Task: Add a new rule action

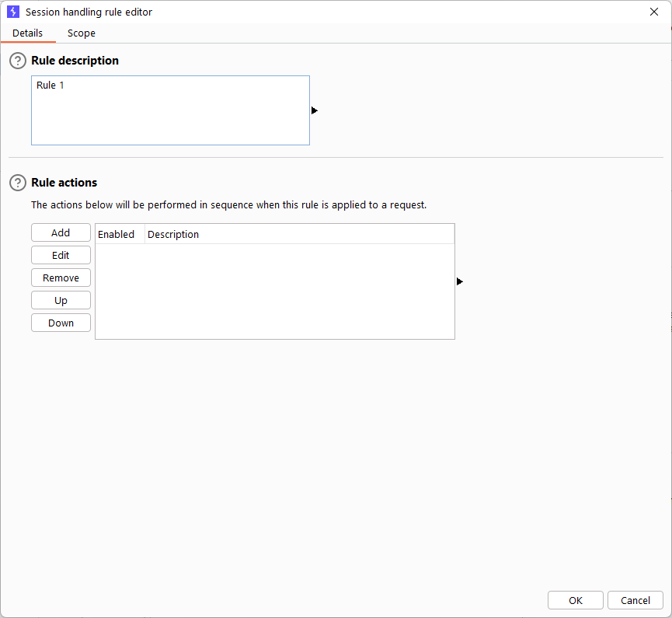Action: (x=61, y=233)
